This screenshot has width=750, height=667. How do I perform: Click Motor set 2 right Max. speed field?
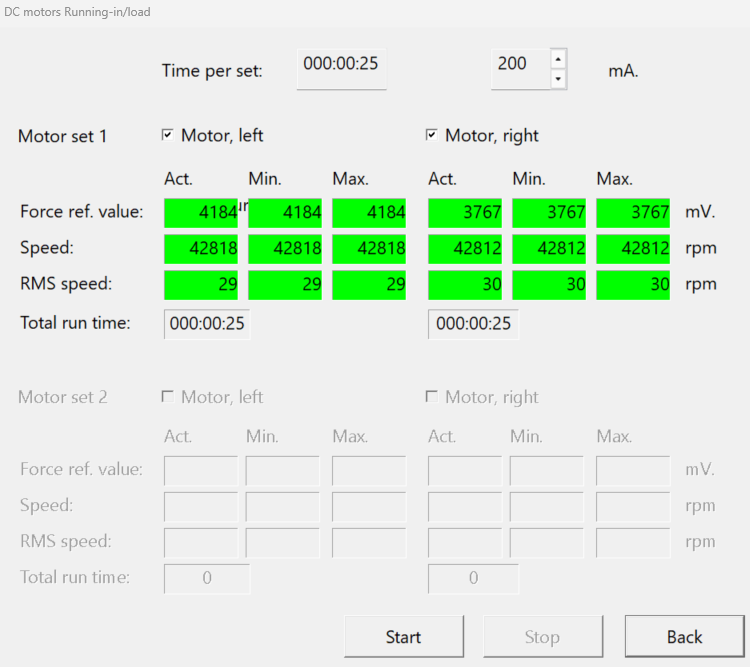[x=633, y=506]
